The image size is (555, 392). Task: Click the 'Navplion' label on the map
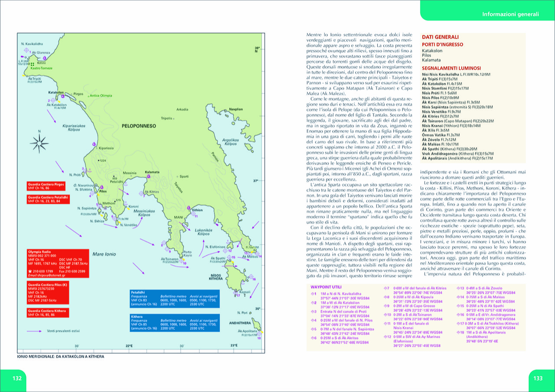(236, 109)
